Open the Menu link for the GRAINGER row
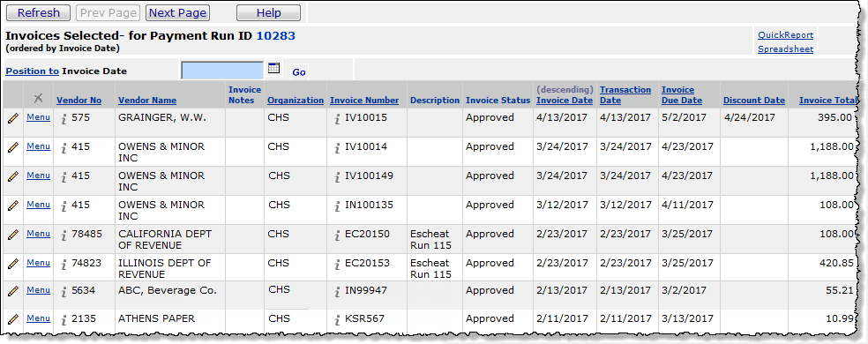The height and width of the screenshot is (344, 868). (x=38, y=117)
